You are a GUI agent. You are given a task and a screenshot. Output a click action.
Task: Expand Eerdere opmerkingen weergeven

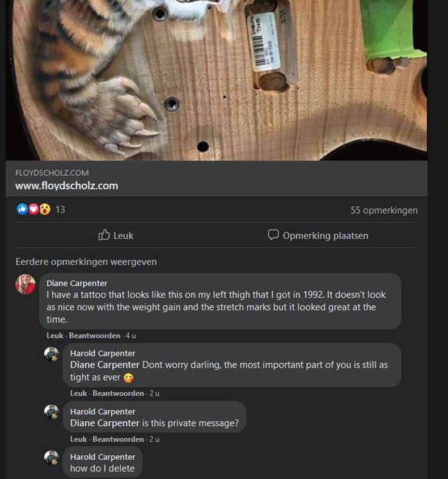86,262
